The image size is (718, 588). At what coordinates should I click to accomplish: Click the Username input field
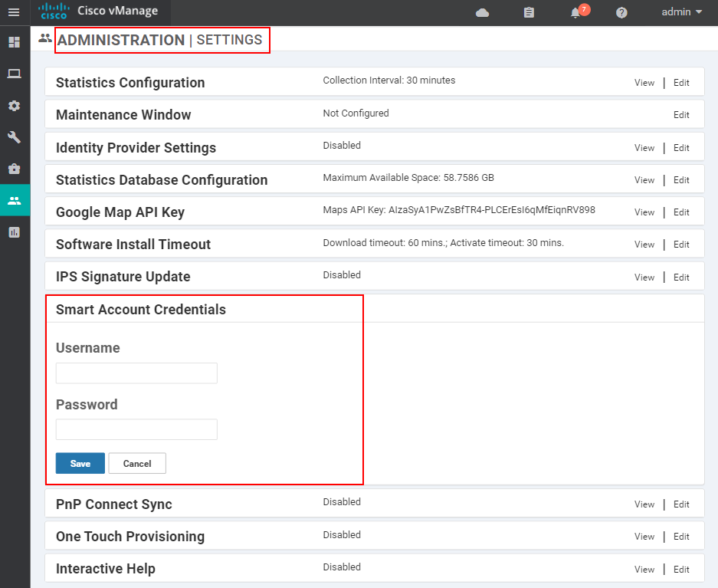coord(136,373)
